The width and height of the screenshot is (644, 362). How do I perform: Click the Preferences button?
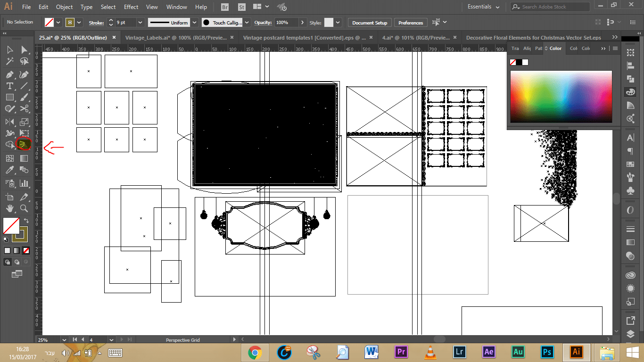click(411, 23)
